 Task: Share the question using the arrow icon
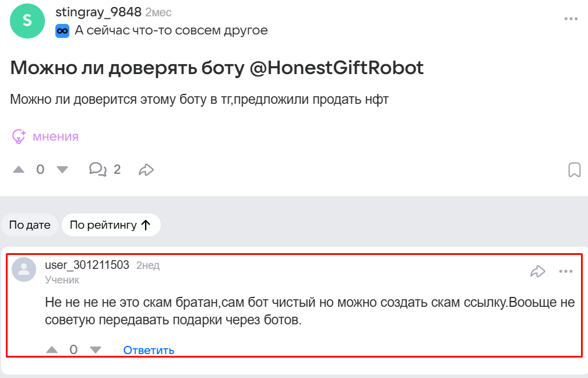coord(146,170)
